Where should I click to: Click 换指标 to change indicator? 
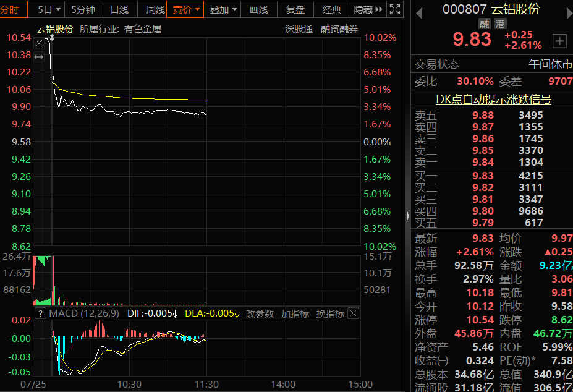click(330, 313)
